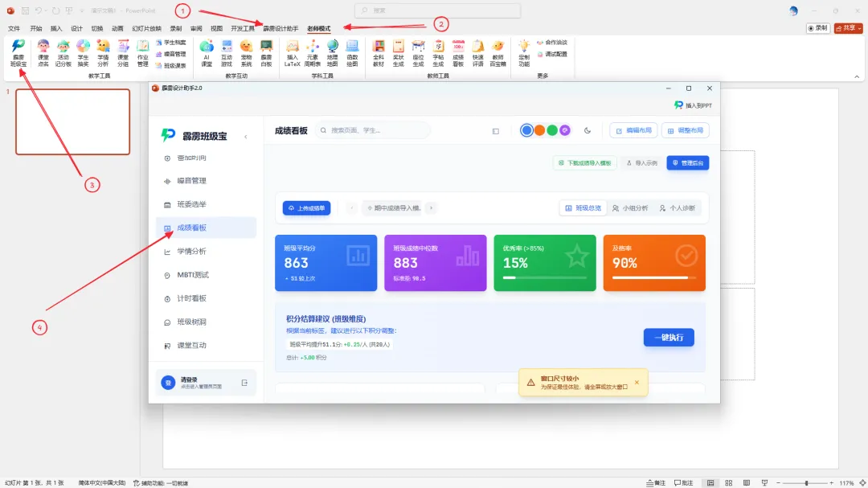Open 噪音管理 in the sidebar
868x488 pixels.
[x=206, y=181]
